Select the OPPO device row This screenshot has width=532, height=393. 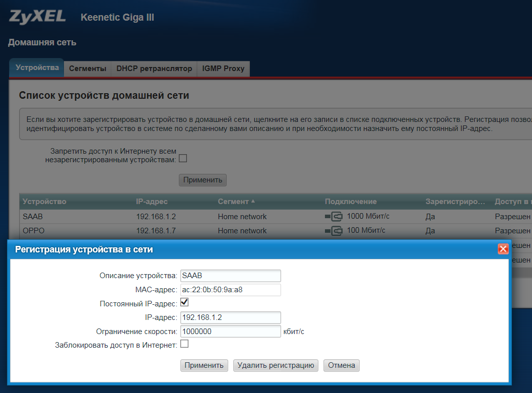(x=276, y=231)
